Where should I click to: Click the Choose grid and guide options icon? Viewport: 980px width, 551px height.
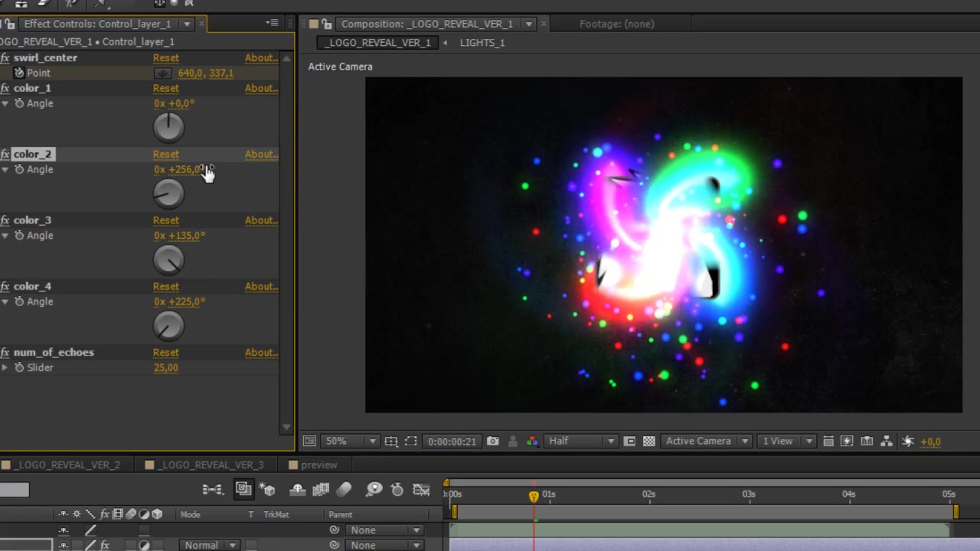coord(391,441)
